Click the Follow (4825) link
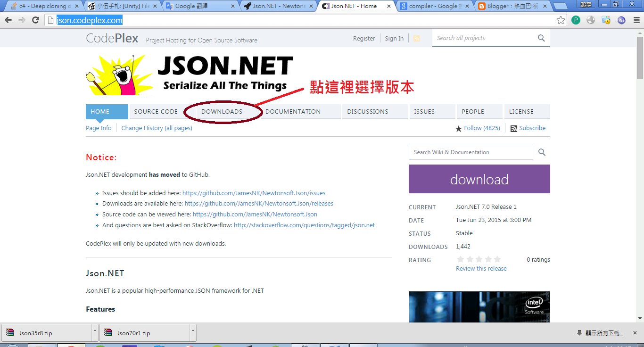Viewport: 644px width, 347px height. click(482, 128)
